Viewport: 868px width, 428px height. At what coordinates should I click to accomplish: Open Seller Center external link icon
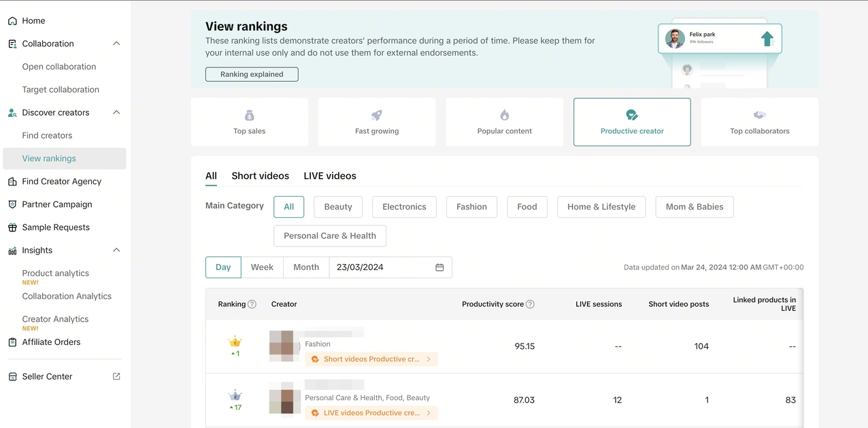point(116,376)
